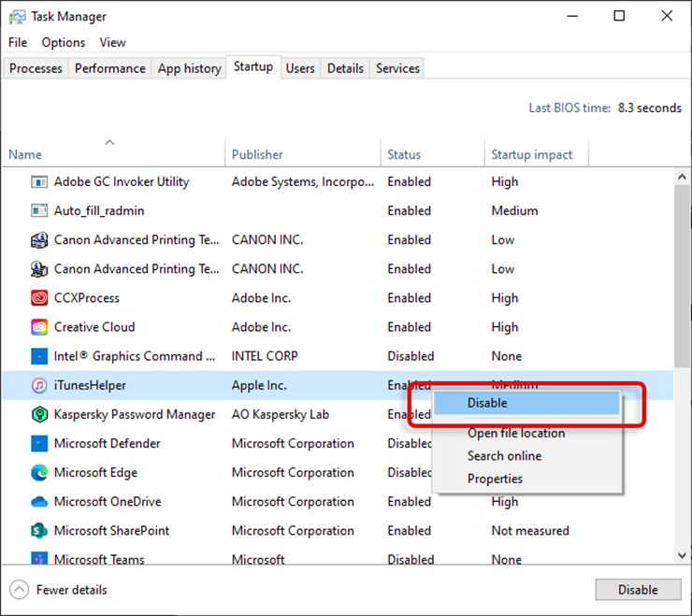
Task: Click the AO Kaspersky Lab publisher cell
Action: click(x=281, y=415)
